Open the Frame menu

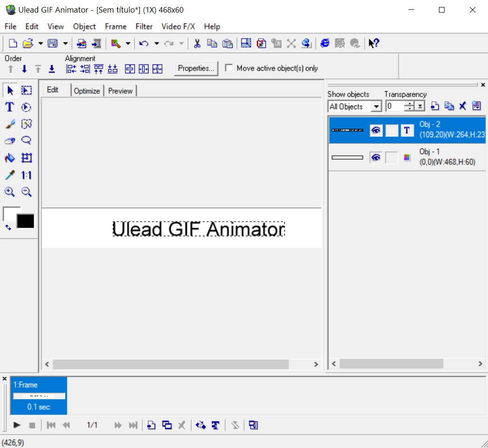(115, 27)
